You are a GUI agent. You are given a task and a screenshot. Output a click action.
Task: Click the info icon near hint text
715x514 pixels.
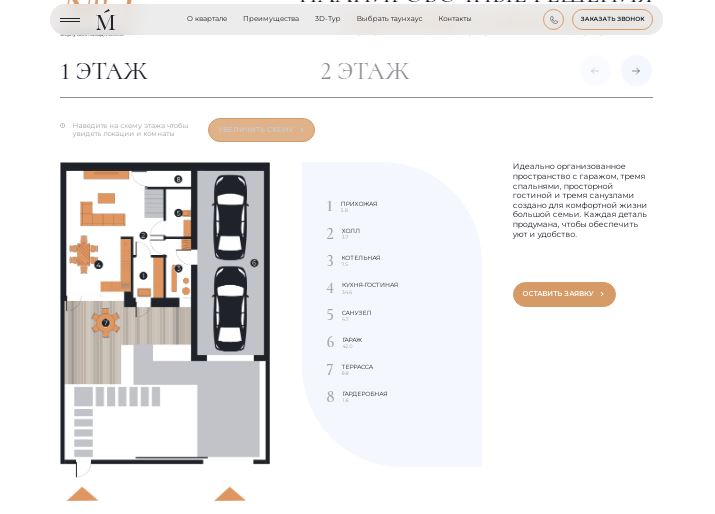[62, 125]
